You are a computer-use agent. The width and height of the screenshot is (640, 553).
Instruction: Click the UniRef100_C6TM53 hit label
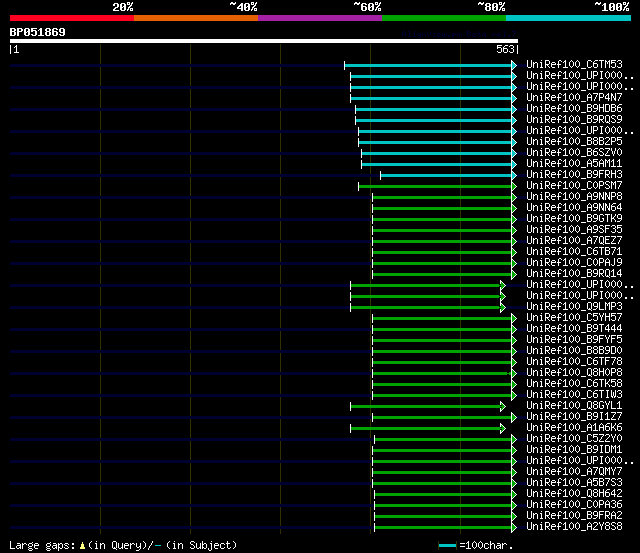click(x=574, y=64)
